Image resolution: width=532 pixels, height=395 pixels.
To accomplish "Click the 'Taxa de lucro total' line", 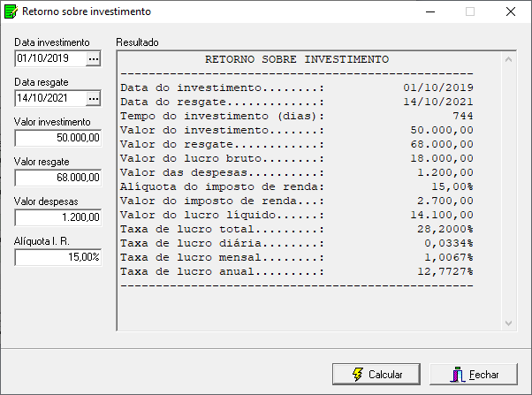I will [297, 230].
